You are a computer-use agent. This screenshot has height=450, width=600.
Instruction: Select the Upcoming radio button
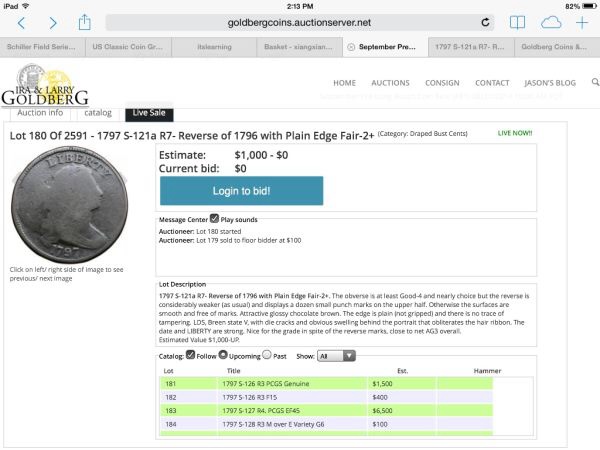[x=223, y=355]
